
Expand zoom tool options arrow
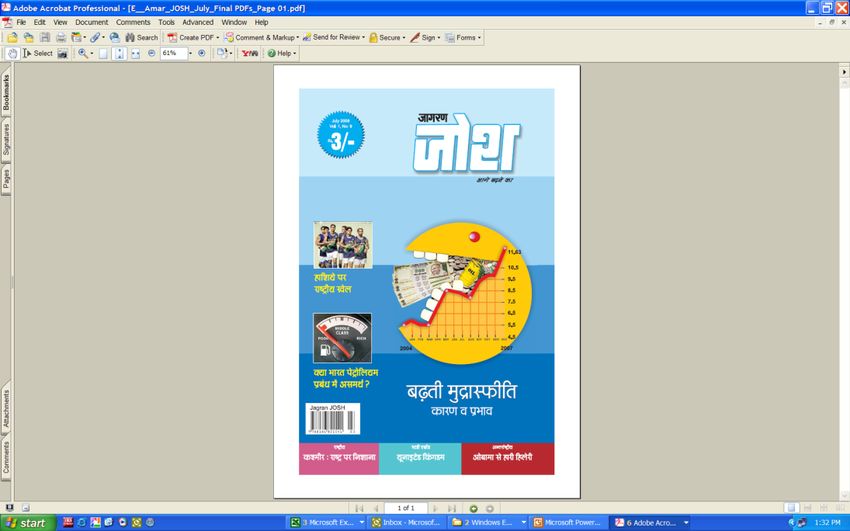92,53
